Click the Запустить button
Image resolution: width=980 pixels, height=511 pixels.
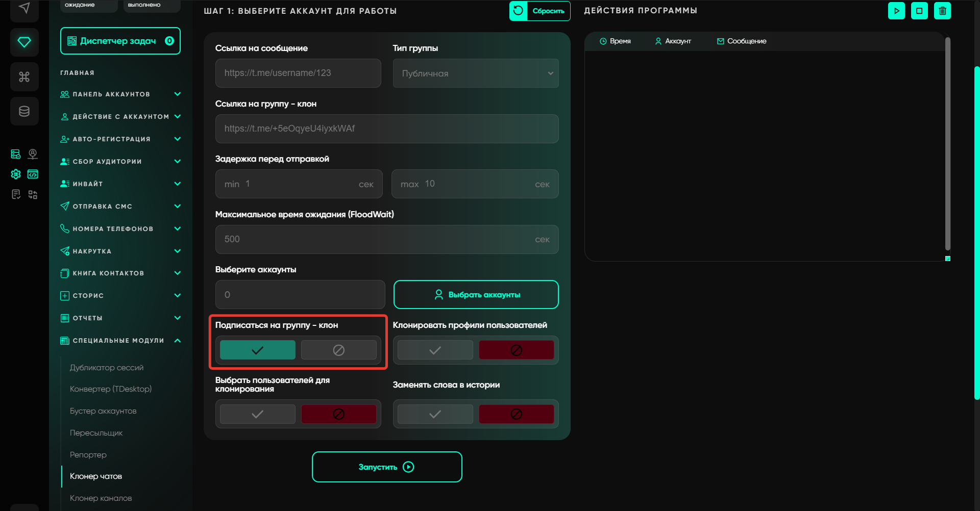386,467
